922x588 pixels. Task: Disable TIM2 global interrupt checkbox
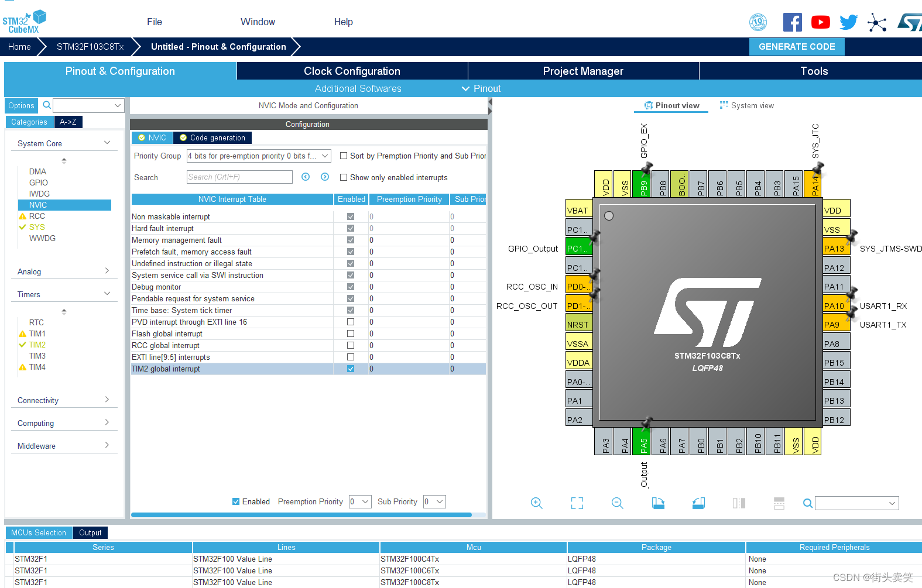point(351,369)
